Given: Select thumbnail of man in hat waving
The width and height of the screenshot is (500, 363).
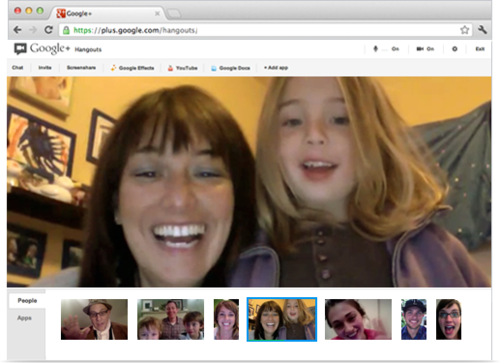Looking at the screenshot, I should [94, 319].
